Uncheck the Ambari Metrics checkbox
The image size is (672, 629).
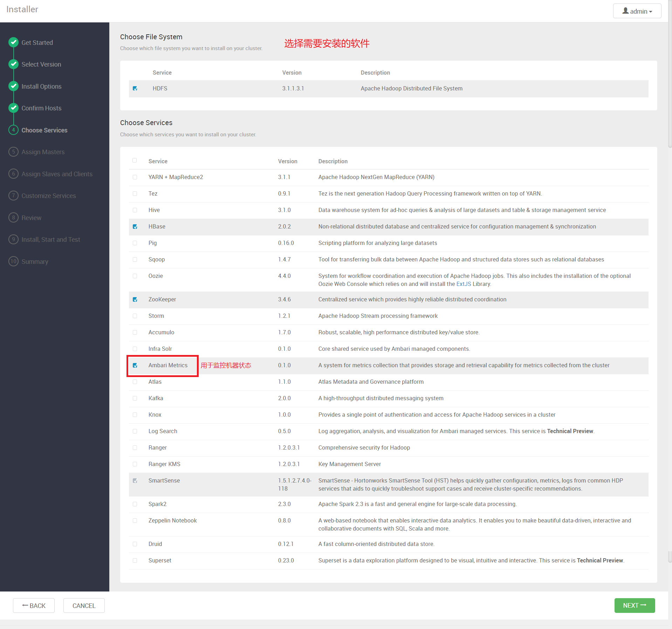(135, 365)
